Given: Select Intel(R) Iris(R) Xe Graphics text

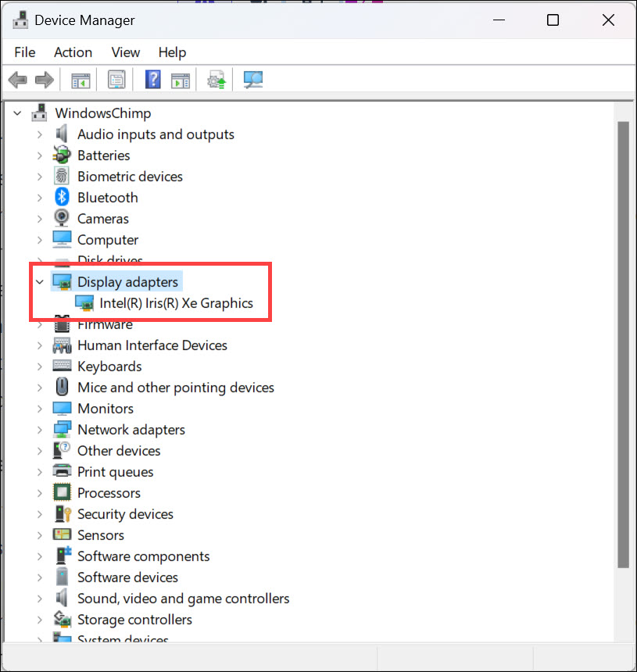Looking at the screenshot, I should pyautogui.click(x=176, y=303).
